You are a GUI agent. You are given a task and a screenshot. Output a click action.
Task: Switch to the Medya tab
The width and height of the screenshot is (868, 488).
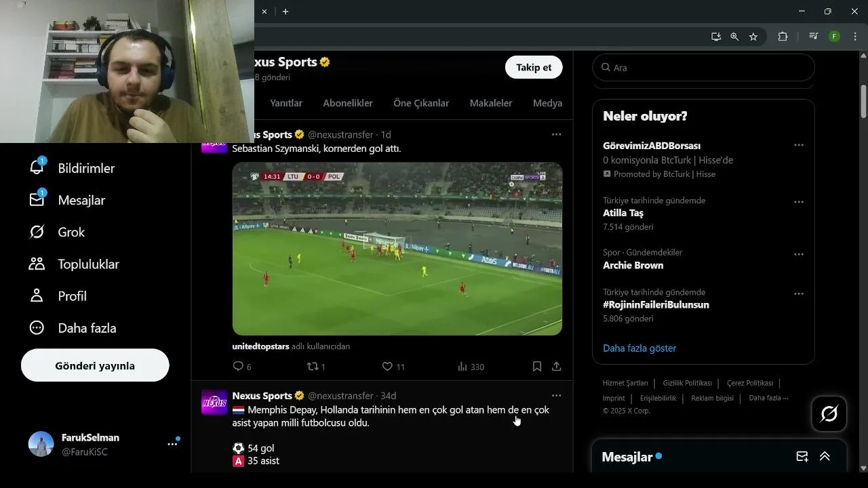pyautogui.click(x=547, y=103)
